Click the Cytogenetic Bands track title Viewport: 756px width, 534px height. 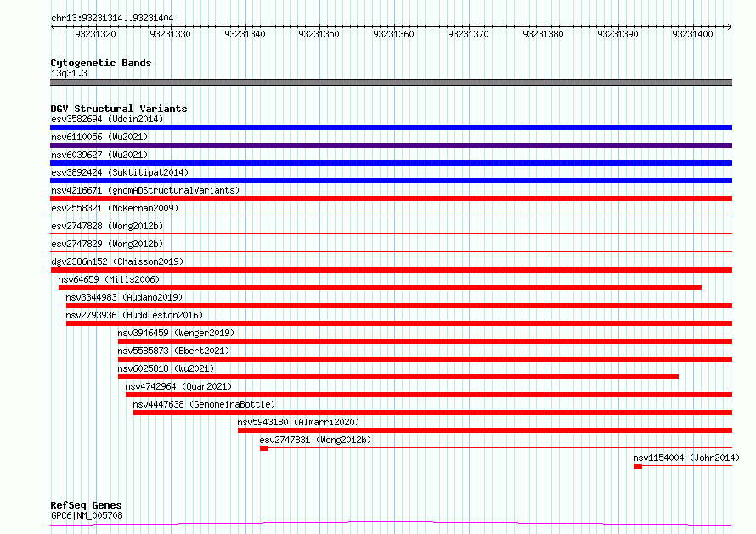point(101,63)
